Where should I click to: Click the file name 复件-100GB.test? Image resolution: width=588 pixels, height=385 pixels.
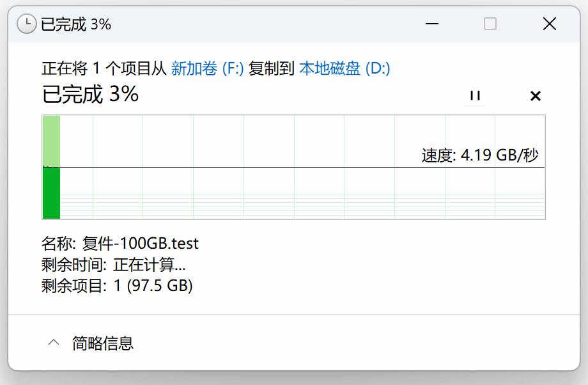click(x=140, y=244)
